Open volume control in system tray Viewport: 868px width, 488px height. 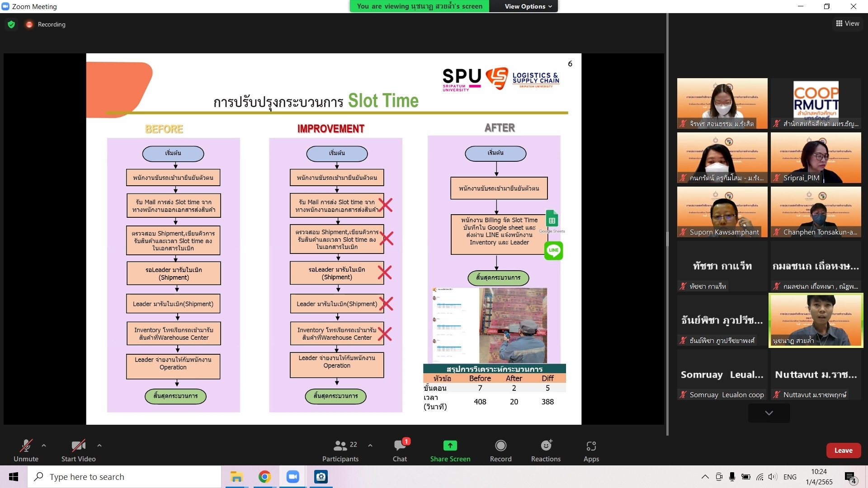pyautogui.click(x=773, y=477)
